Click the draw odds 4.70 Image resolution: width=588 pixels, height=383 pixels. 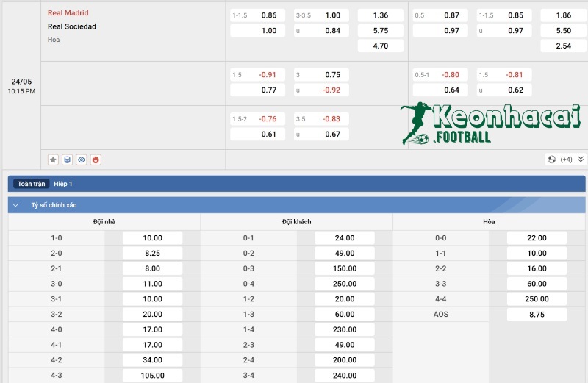pyautogui.click(x=380, y=46)
